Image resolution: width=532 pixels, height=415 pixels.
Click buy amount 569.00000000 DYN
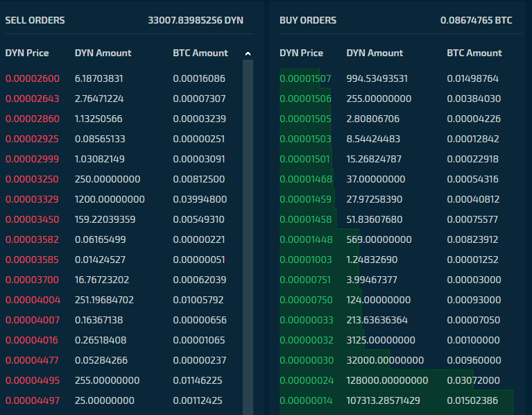(379, 239)
